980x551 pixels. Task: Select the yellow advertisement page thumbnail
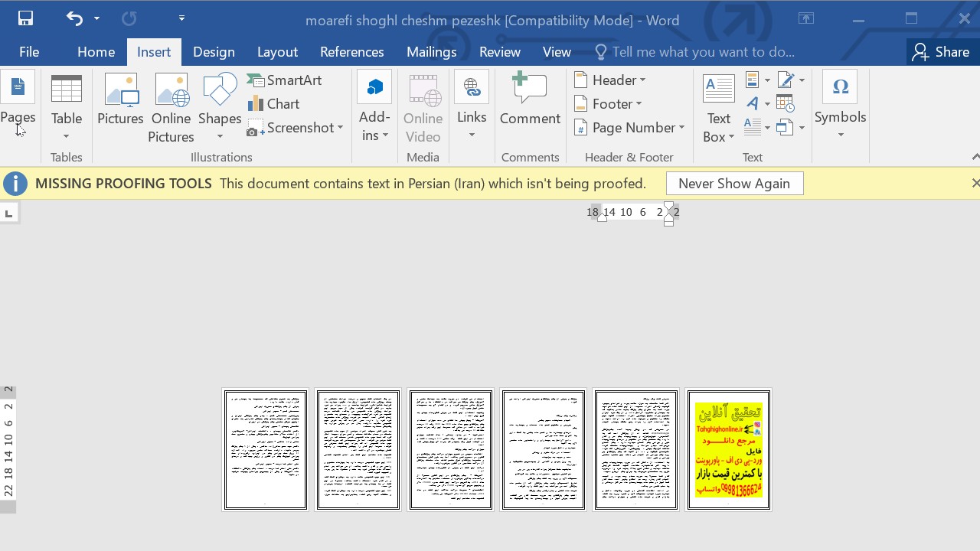point(729,449)
